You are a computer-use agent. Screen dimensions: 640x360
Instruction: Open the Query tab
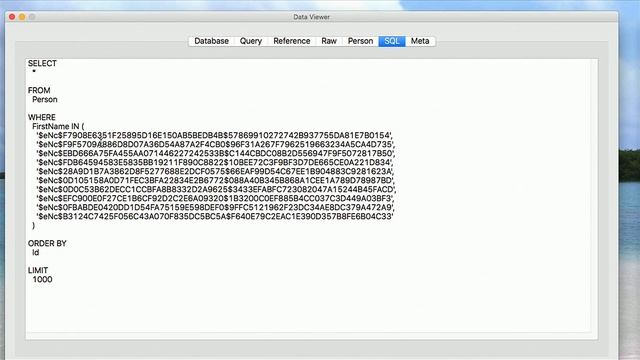(251, 41)
